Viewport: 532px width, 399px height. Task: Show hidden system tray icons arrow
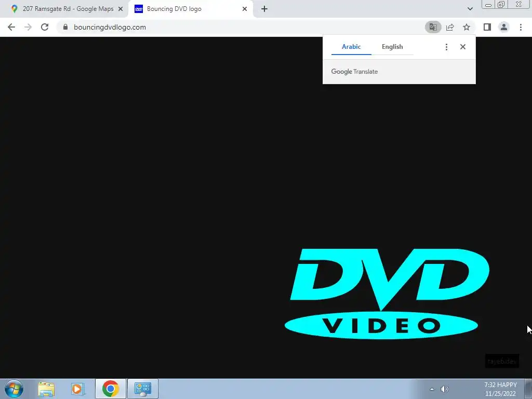point(432,389)
